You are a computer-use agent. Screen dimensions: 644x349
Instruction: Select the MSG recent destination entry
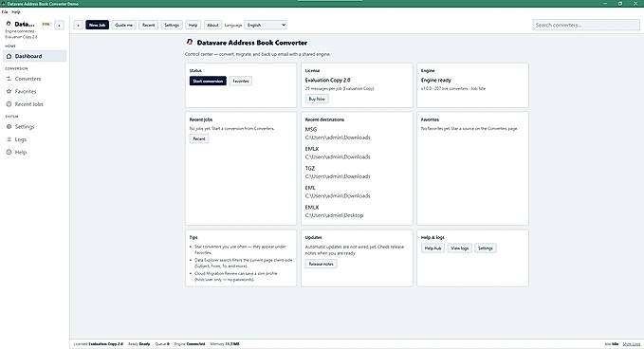(x=338, y=134)
